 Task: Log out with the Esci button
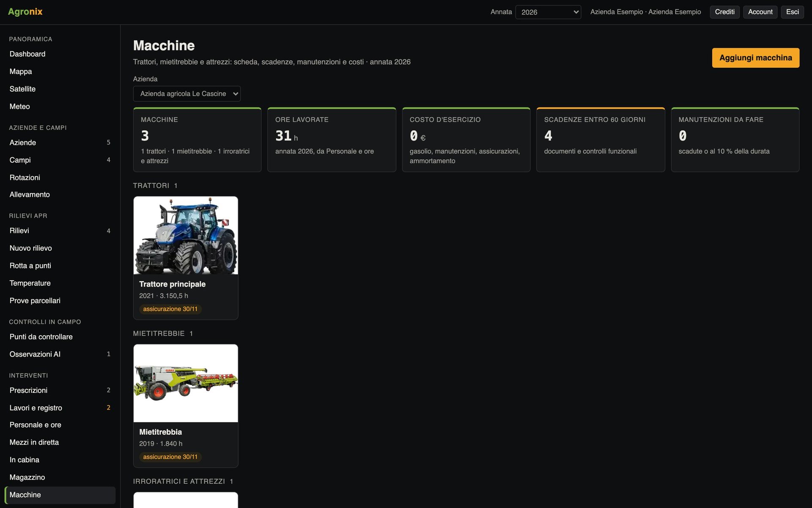(x=792, y=12)
